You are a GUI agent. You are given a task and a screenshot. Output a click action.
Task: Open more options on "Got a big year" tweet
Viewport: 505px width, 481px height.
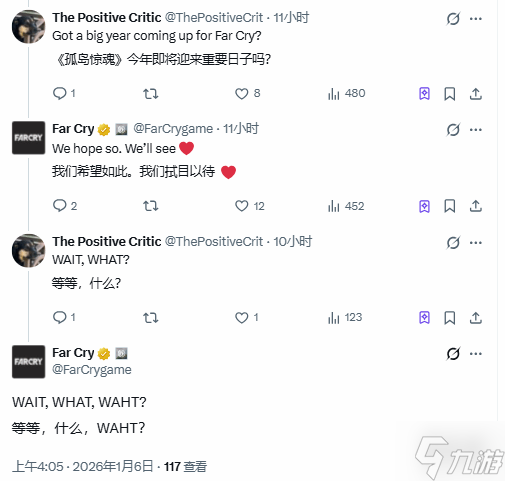pos(476,19)
